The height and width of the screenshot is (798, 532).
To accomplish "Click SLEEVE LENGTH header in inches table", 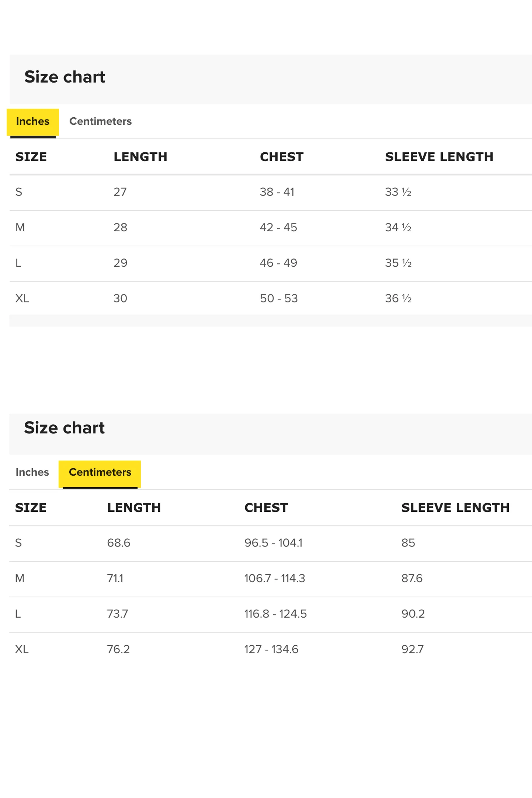I will (439, 157).
